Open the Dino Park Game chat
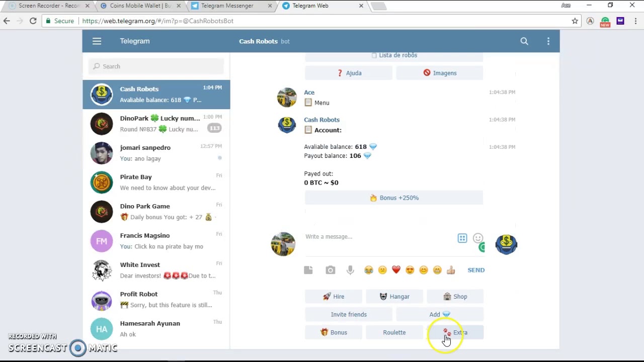The height and width of the screenshot is (362, 644). pyautogui.click(x=156, y=212)
